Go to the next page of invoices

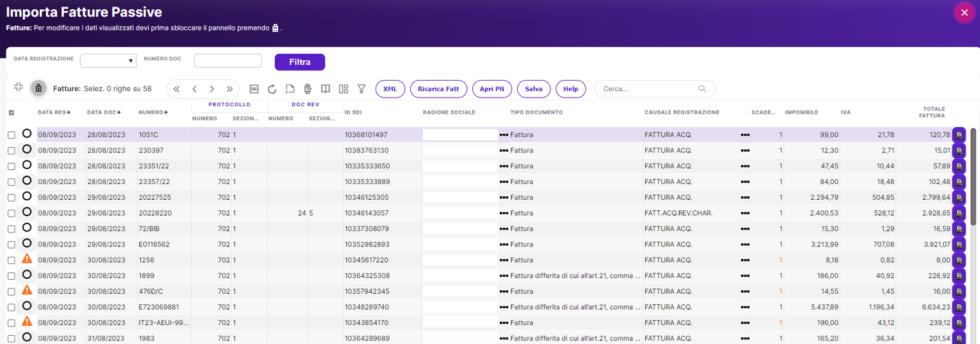click(212, 89)
